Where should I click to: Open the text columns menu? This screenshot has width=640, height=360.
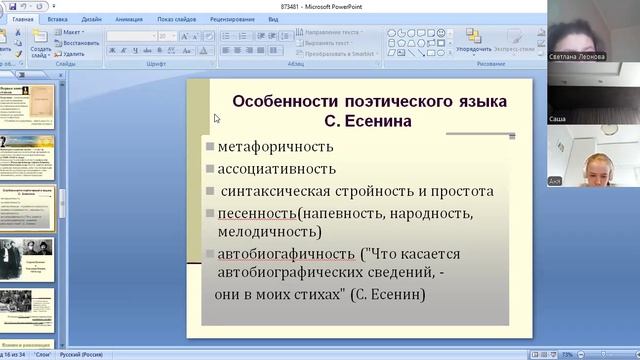click(x=276, y=50)
